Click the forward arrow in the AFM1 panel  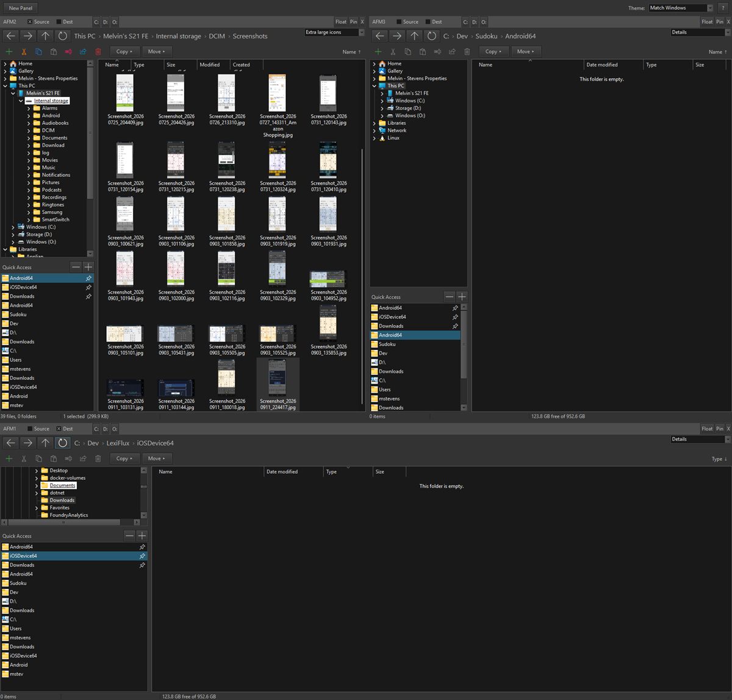click(x=28, y=443)
